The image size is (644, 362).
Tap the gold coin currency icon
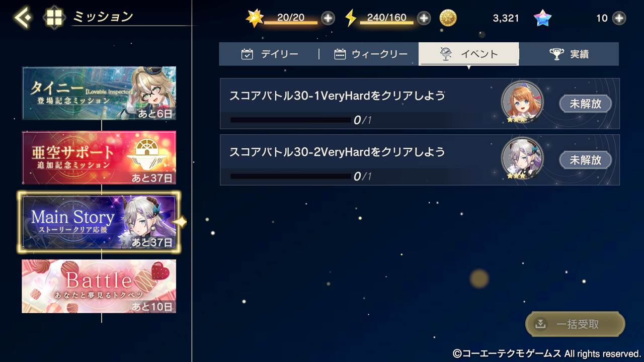click(x=448, y=19)
